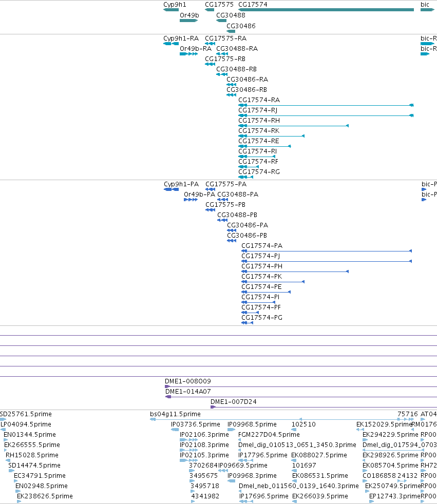Click the CG30486-PB protein label
The height and width of the screenshot is (504, 437).
tap(247, 236)
